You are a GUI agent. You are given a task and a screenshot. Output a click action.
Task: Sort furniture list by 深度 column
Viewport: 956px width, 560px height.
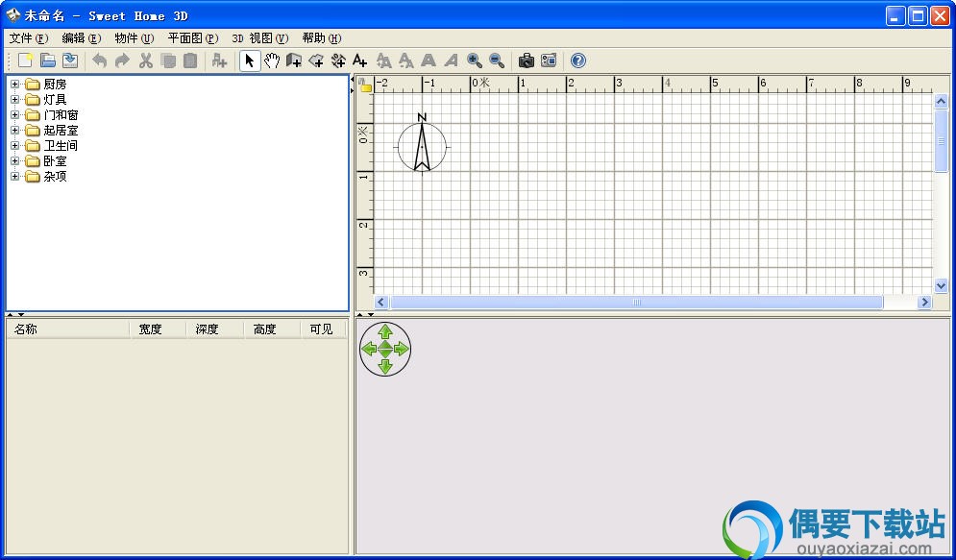click(214, 329)
